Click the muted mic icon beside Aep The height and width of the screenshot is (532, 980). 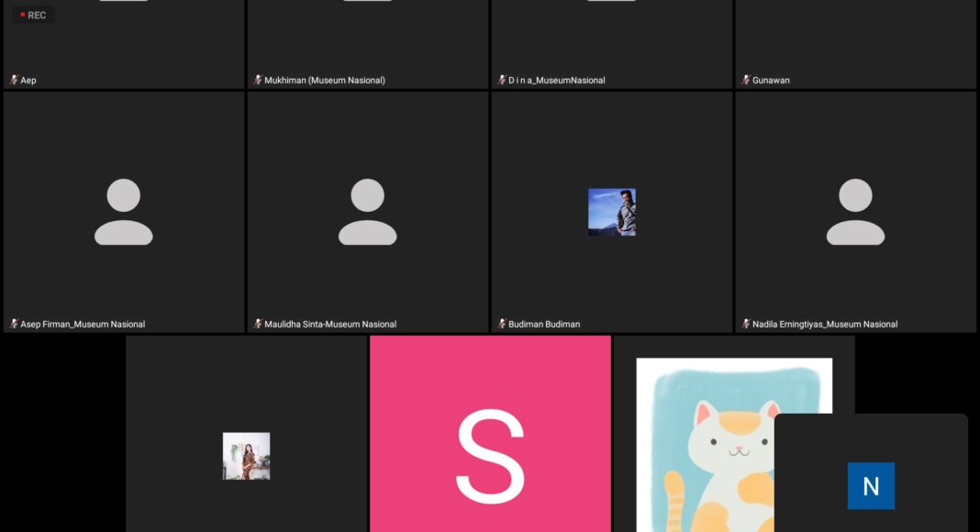coord(14,80)
